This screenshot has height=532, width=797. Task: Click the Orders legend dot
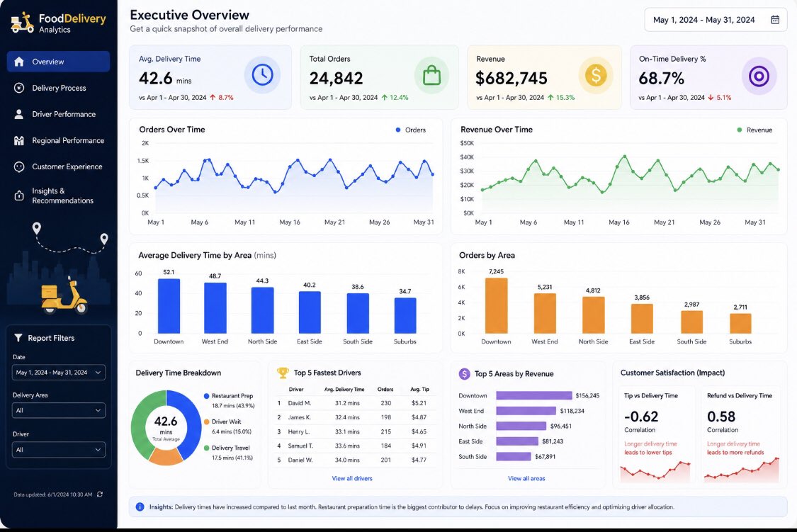pyautogui.click(x=398, y=130)
